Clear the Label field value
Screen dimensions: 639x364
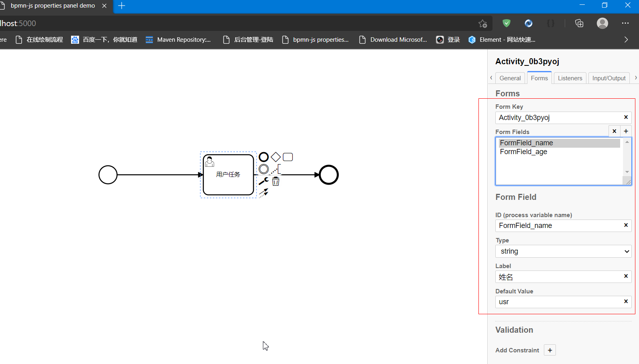tap(626, 276)
